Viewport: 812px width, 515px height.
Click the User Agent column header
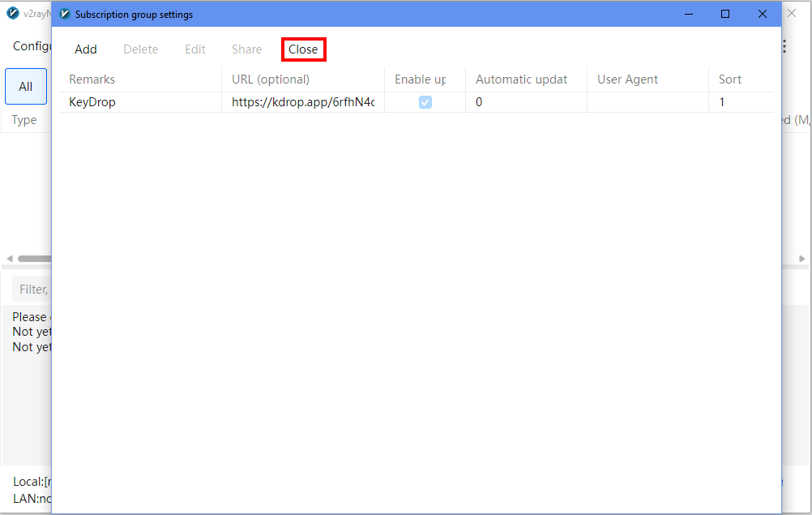627,79
